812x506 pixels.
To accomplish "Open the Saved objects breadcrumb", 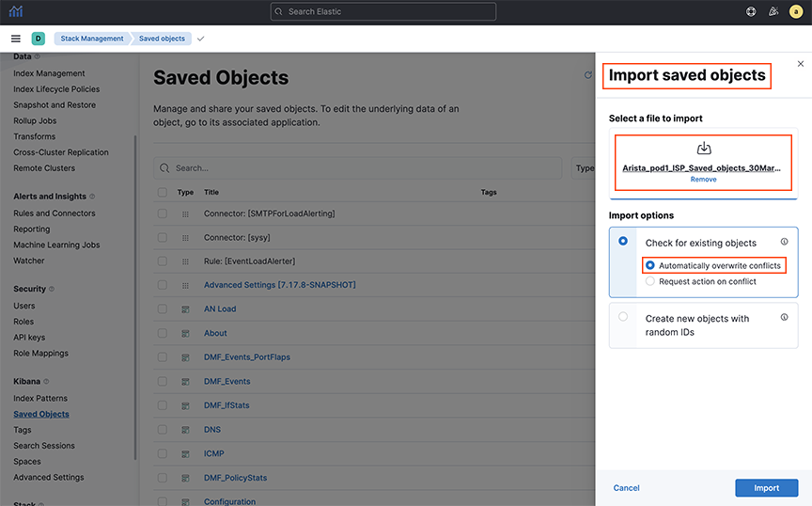I will pyautogui.click(x=162, y=39).
